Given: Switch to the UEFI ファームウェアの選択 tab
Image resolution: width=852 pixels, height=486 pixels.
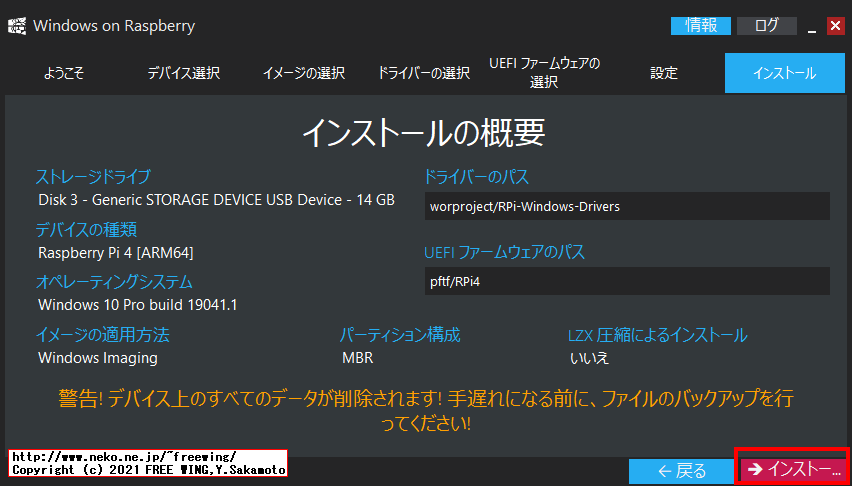Looking at the screenshot, I should tap(544, 73).
